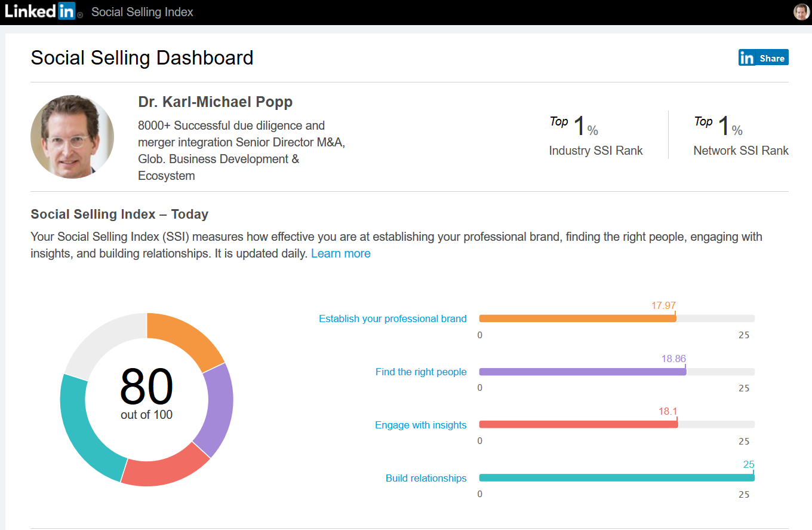Click the red Engage with insights bar
Viewport: 812px width, 530px height.
tap(579, 425)
